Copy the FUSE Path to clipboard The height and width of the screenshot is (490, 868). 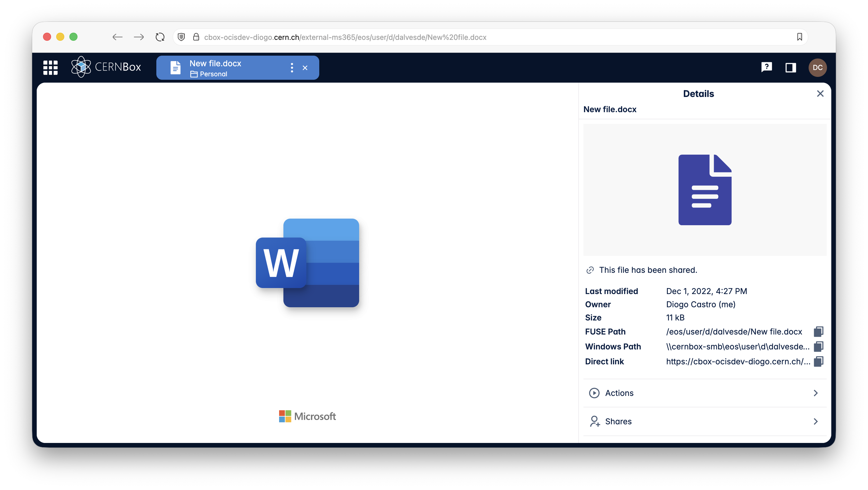tap(818, 332)
